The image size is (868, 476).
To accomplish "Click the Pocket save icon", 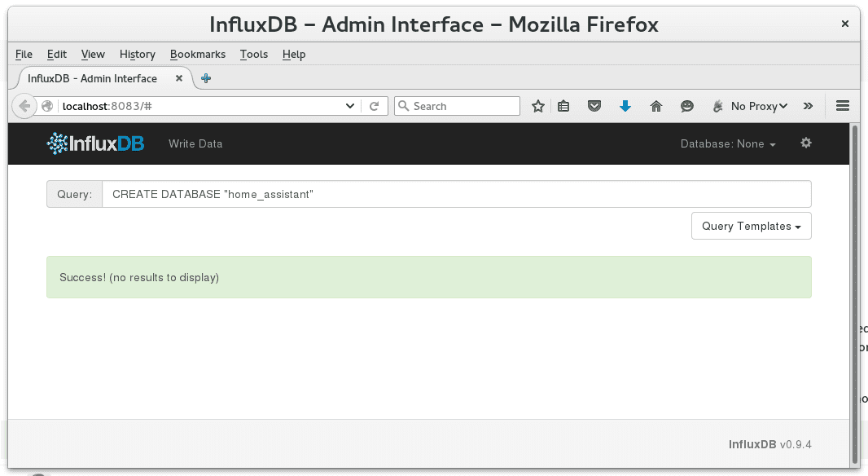I will point(594,106).
